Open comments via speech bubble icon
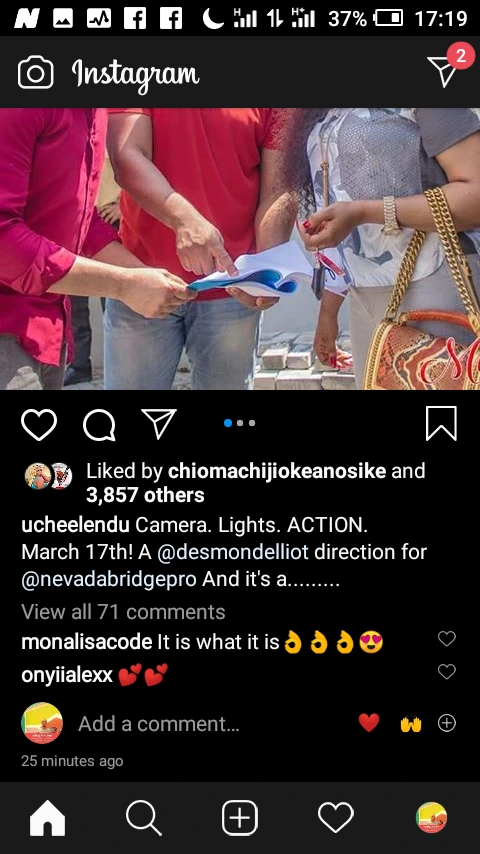Screen dimensions: 480x854 pyautogui.click(x=99, y=424)
